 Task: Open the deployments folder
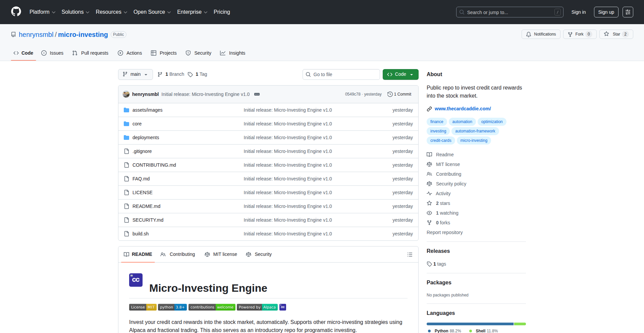pyautogui.click(x=146, y=137)
